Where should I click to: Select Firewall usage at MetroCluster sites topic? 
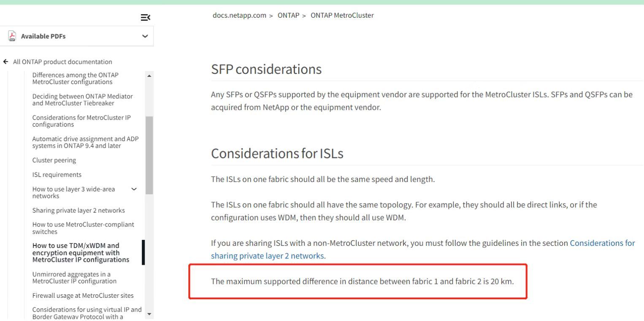pyautogui.click(x=83, y=295)
